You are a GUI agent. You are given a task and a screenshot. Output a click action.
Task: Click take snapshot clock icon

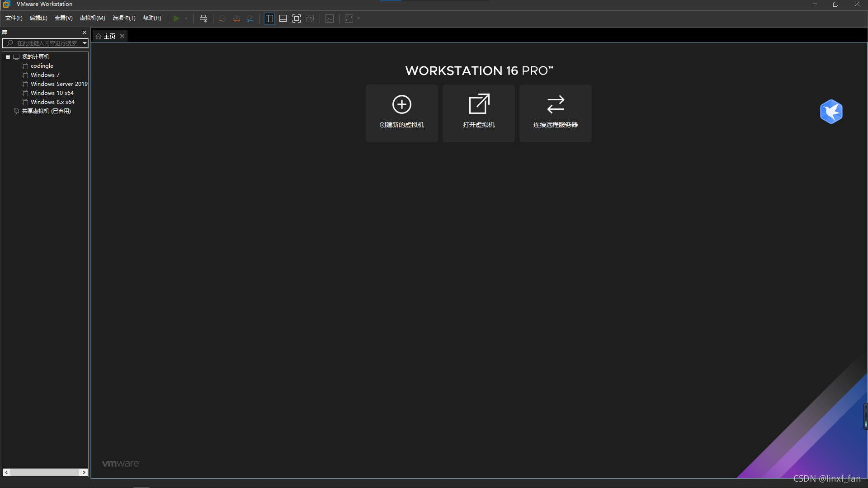tap(222, 19)
